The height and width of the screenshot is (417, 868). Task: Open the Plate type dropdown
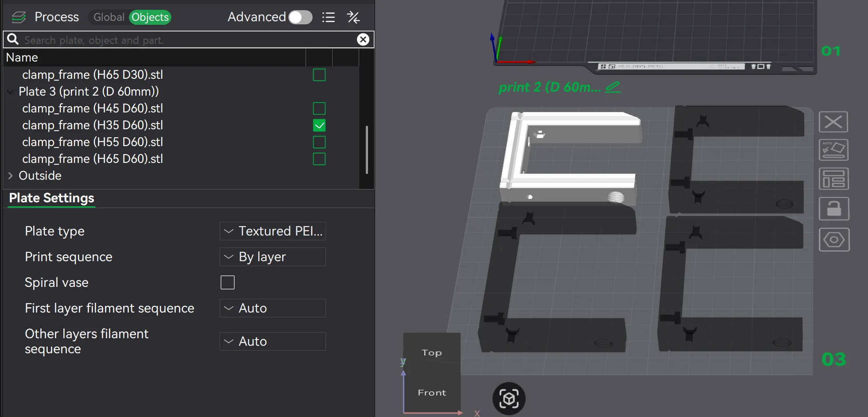(x=272, y=231)
